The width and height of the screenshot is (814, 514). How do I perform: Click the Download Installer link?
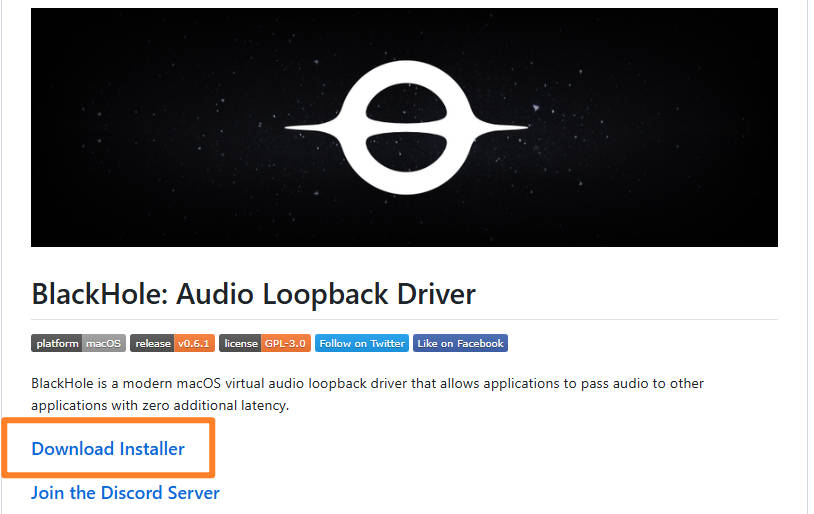coord(108,449)
